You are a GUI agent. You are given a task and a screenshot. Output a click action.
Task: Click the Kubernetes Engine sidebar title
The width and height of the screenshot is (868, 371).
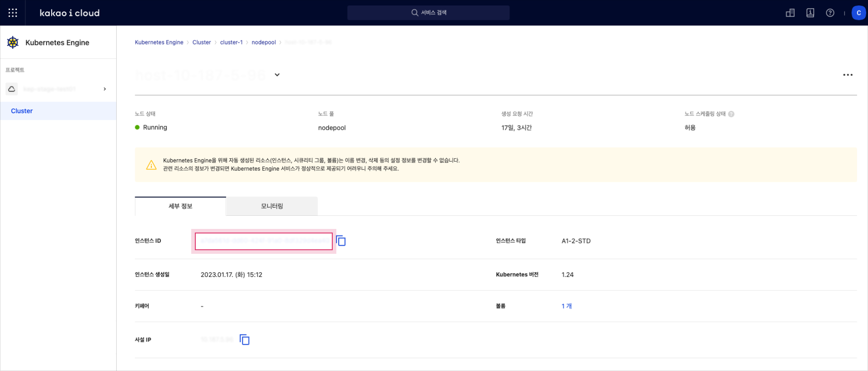57,43
